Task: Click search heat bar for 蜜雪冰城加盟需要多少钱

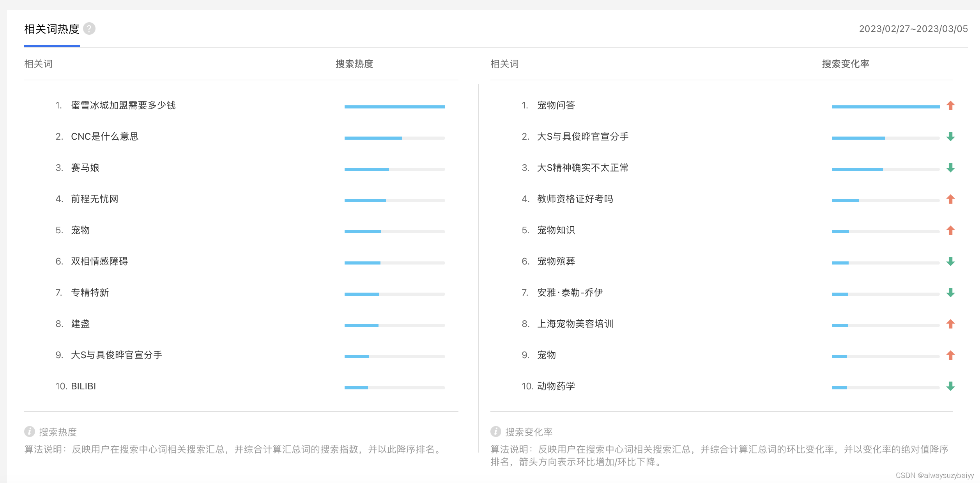Action: click(x=394, y=107)
